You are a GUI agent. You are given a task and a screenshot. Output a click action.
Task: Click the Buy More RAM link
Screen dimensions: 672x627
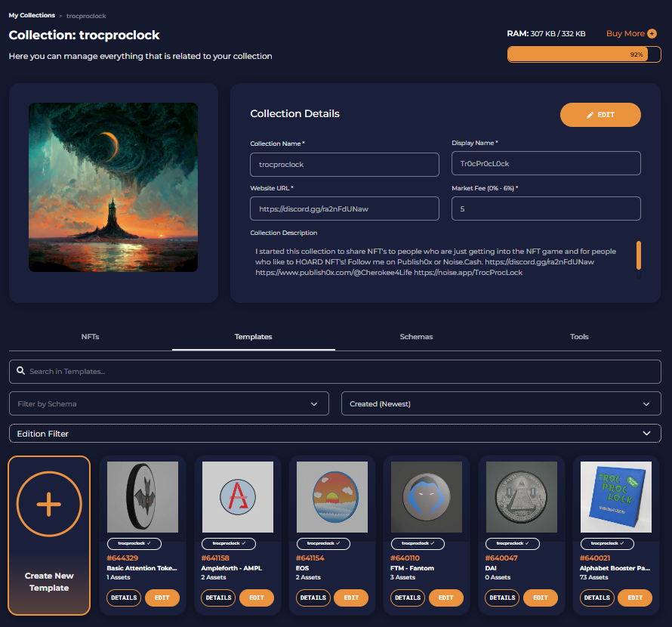tap(625, 33)
